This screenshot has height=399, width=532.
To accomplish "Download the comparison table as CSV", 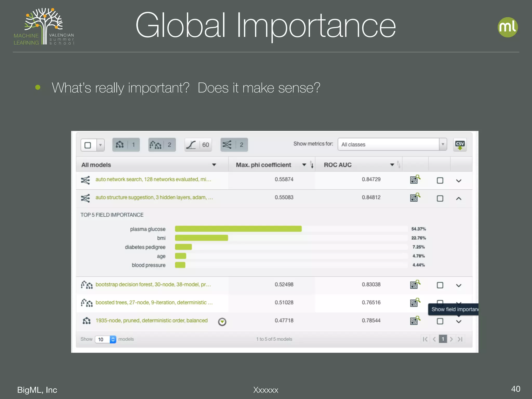I will click(460, 145).
